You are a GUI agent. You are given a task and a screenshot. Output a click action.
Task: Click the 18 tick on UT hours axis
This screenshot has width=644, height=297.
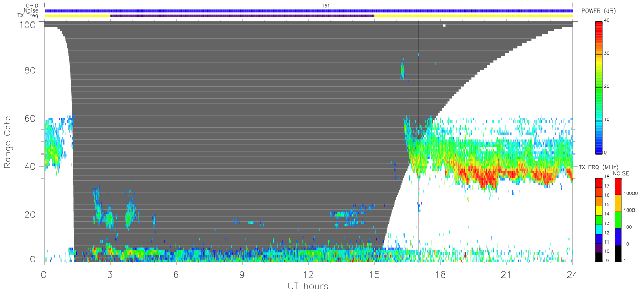[x=441, y=274]
